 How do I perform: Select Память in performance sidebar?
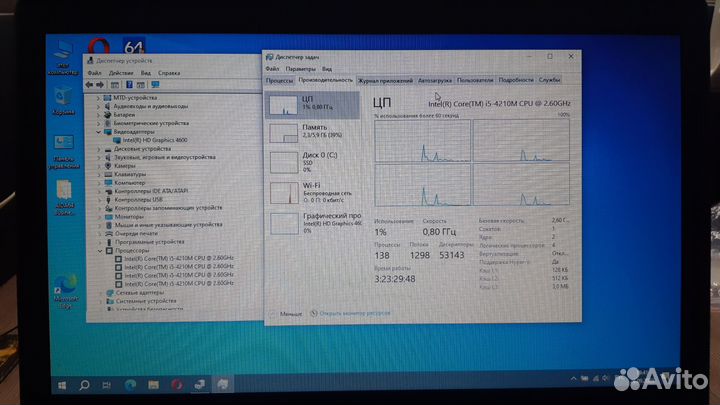pos(313,133)
